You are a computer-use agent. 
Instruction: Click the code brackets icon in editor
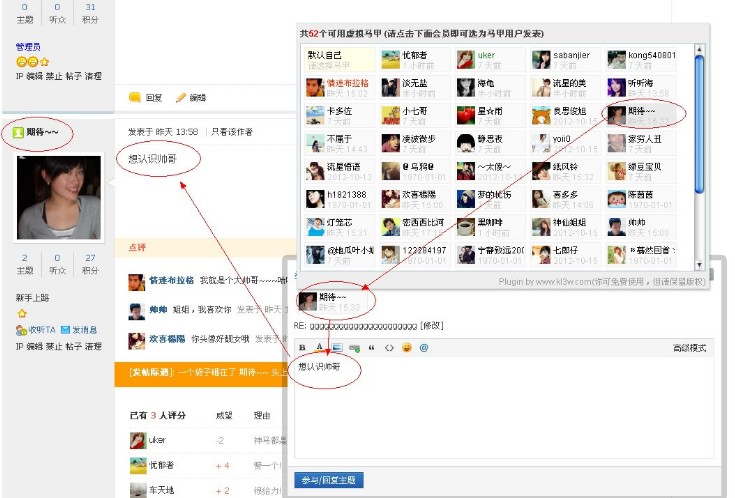[389, 348]
